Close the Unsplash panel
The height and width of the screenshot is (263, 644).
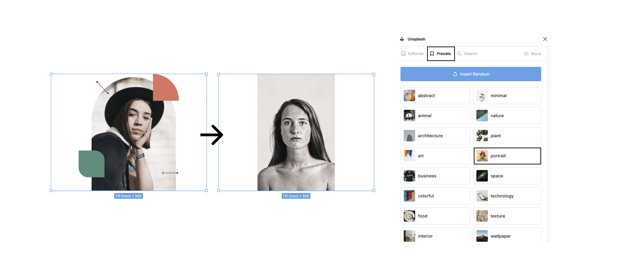(545, 39)
